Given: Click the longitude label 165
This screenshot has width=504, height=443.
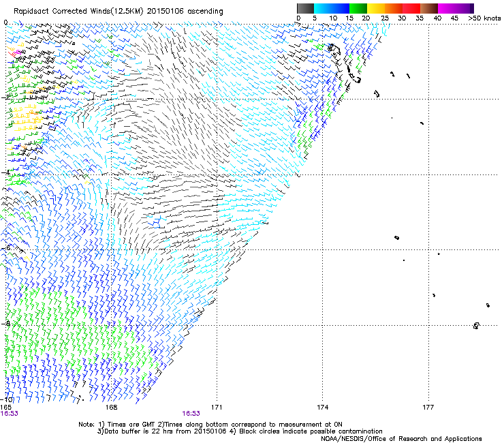Looking at the screenshot, I should click(x=5, y=408).
